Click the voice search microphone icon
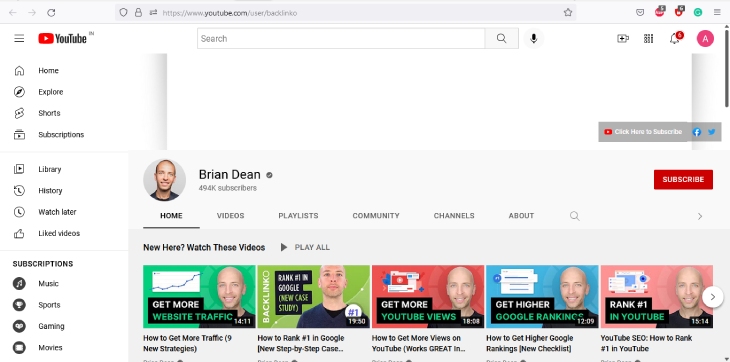The width and height of the screenshot is (730, 362). (x=534, y=39)
